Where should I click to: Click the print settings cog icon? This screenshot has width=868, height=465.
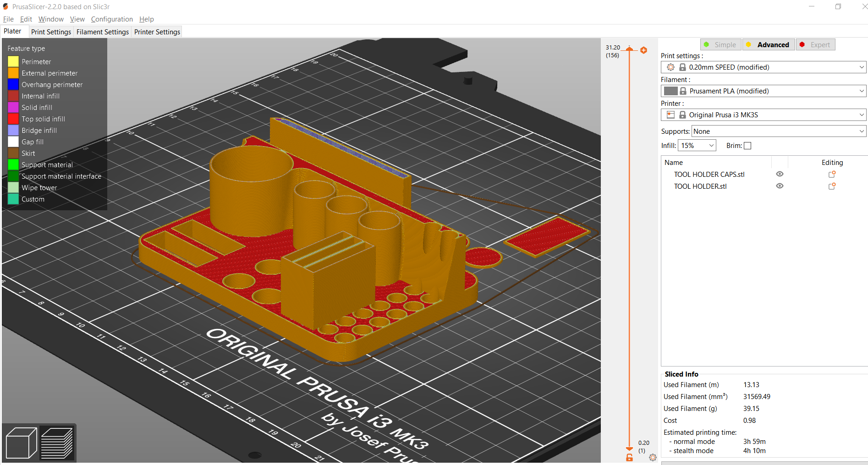pos(670,67)
